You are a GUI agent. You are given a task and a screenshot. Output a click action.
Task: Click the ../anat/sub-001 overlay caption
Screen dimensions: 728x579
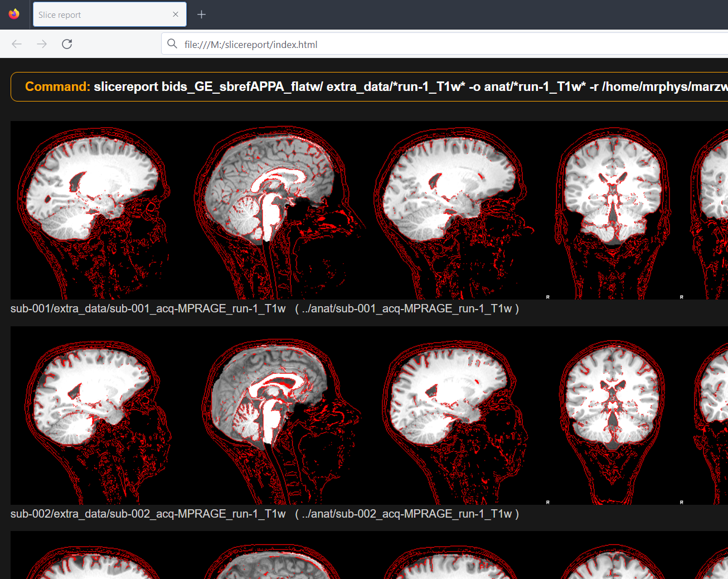click(406, 308)
